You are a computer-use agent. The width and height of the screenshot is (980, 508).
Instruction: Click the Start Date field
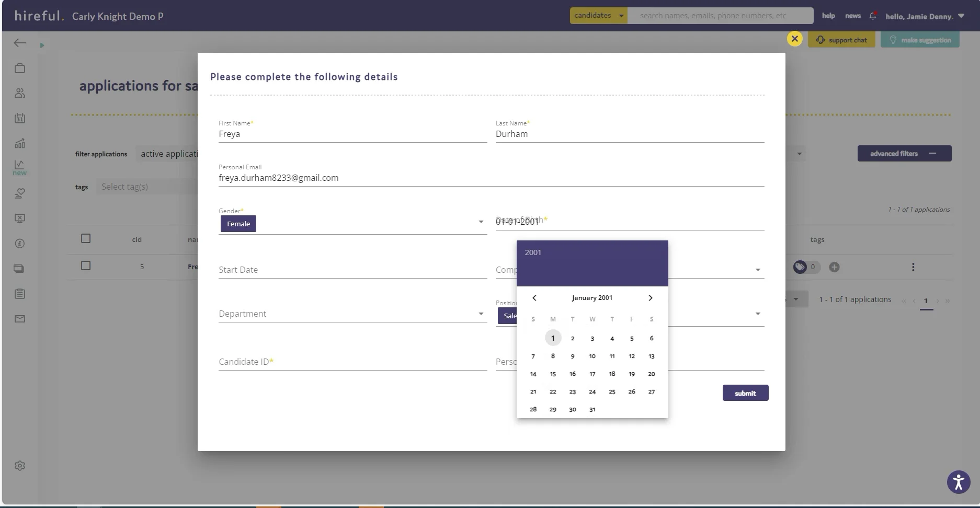(x=352, y=270)
